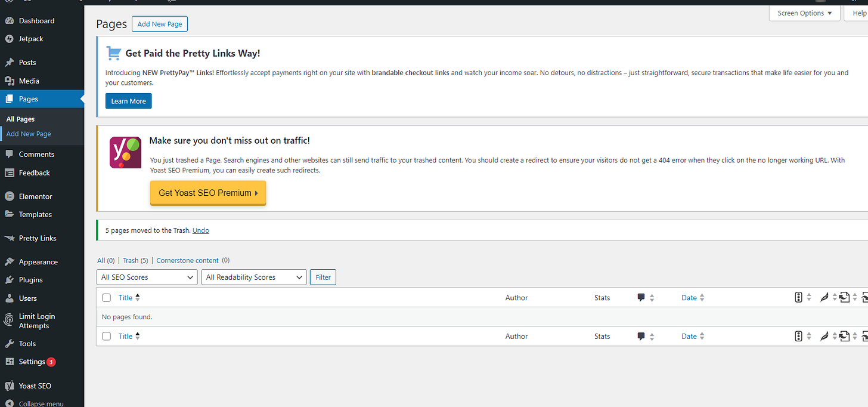868x407 pixels.
Task: Apply the Filter button
Action: 323,277
